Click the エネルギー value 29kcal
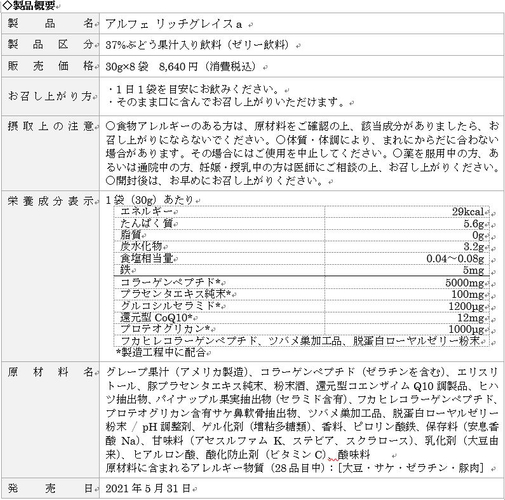 [x=468, y=211]
